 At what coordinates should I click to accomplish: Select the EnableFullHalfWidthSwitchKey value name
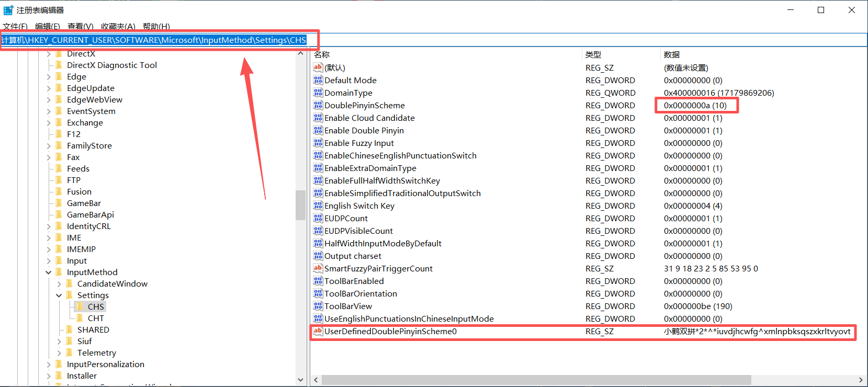[x=382, y=180]
